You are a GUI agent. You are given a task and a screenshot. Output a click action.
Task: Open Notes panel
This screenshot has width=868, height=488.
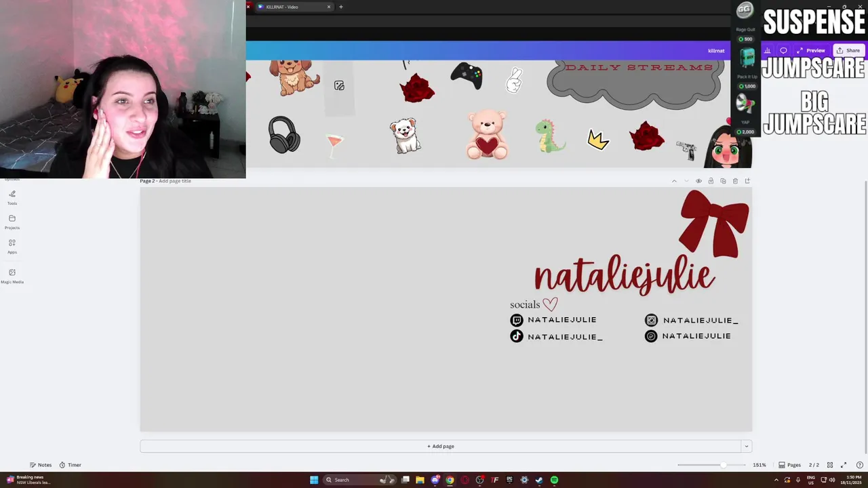41,465
